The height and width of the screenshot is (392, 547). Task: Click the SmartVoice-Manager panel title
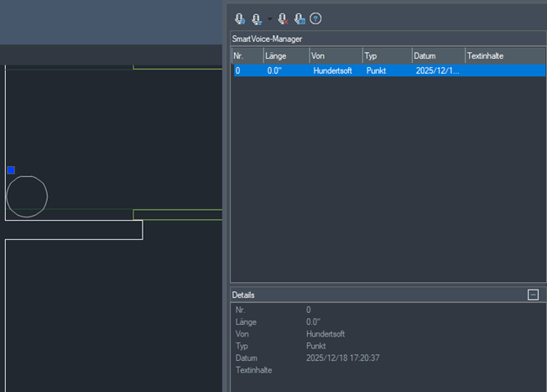click(x=267, y=39)
